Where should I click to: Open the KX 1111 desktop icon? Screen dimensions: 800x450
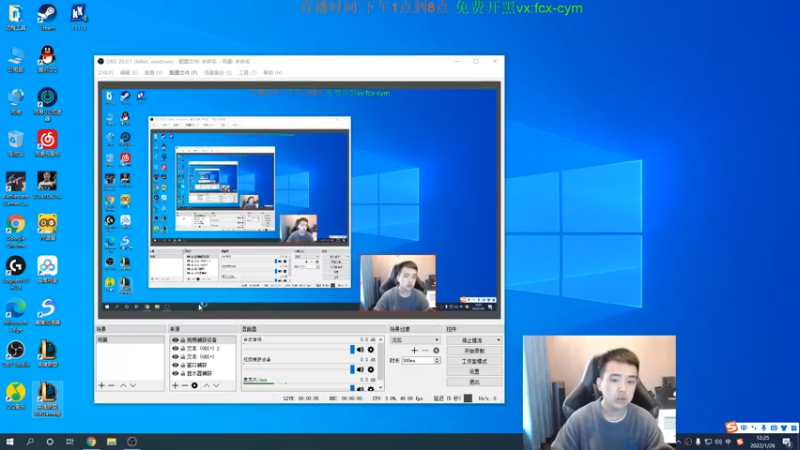[78, 17]
